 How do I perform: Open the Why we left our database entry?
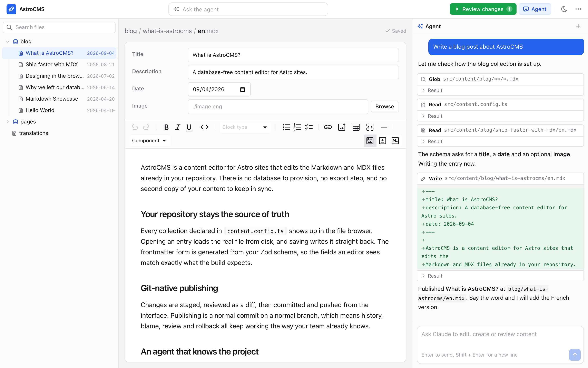pyautogui.click(x=59, y=87)
